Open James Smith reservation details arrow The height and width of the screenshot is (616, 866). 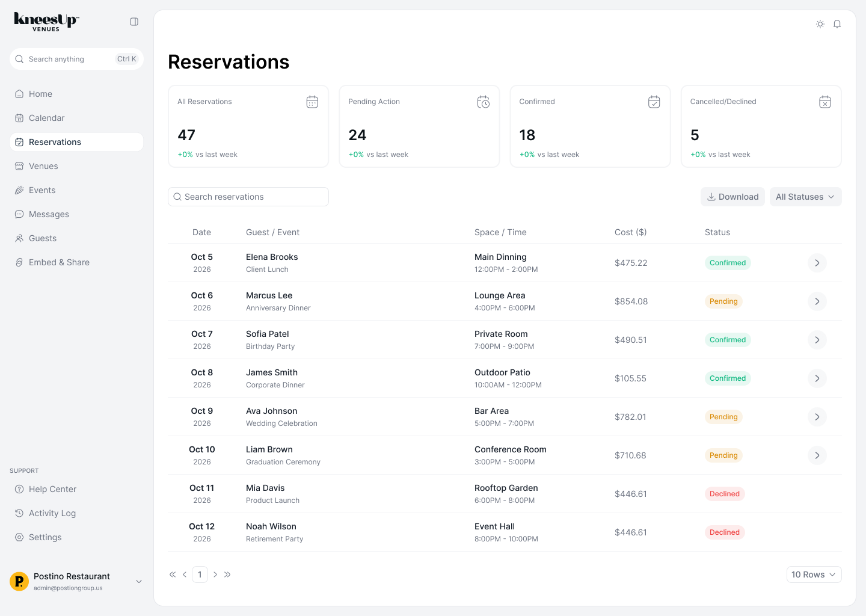817,378
